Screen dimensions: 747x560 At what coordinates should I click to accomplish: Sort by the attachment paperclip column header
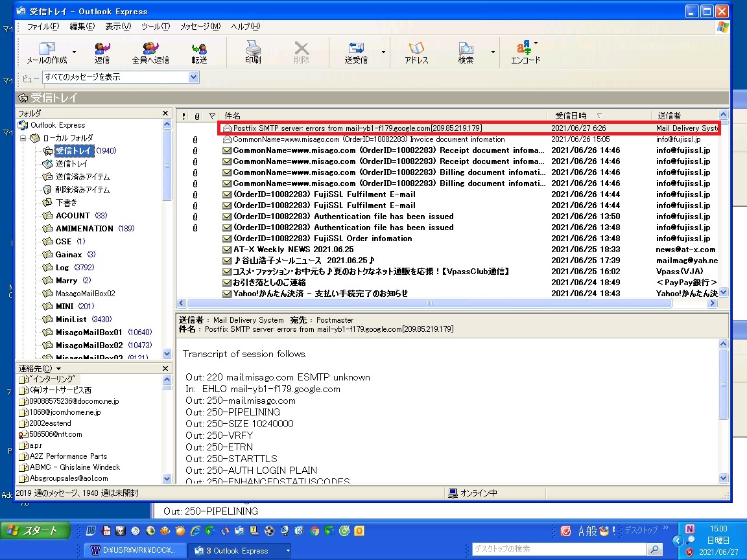(x=196, y=116)
